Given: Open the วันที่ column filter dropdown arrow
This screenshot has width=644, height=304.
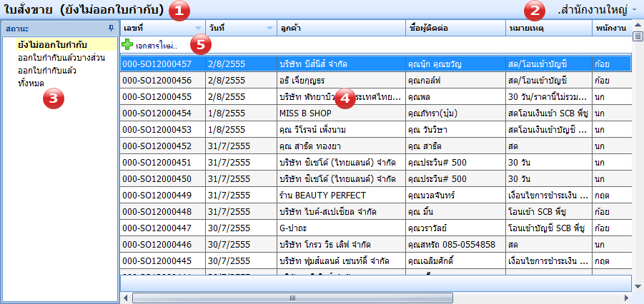Looking at the screenshot, I should click(x=269, y=28).
